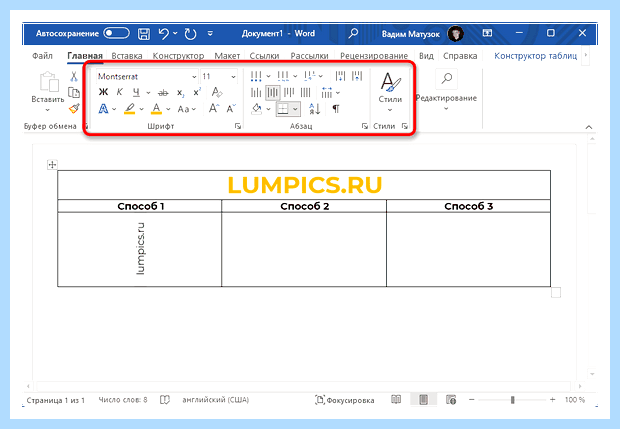
Task: Undo the last action
Action: 163,34
